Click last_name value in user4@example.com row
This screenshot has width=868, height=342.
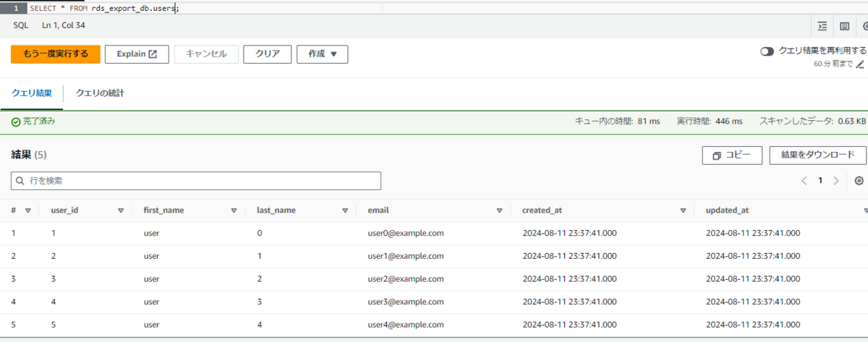pyautogui.click(x=260, y=325)
